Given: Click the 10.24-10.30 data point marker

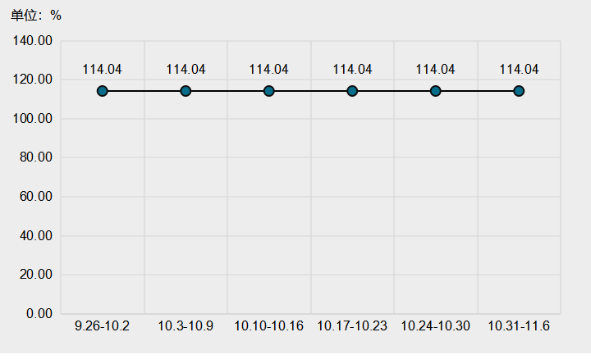Looking at the screenshot, I should tap(436, 91).
